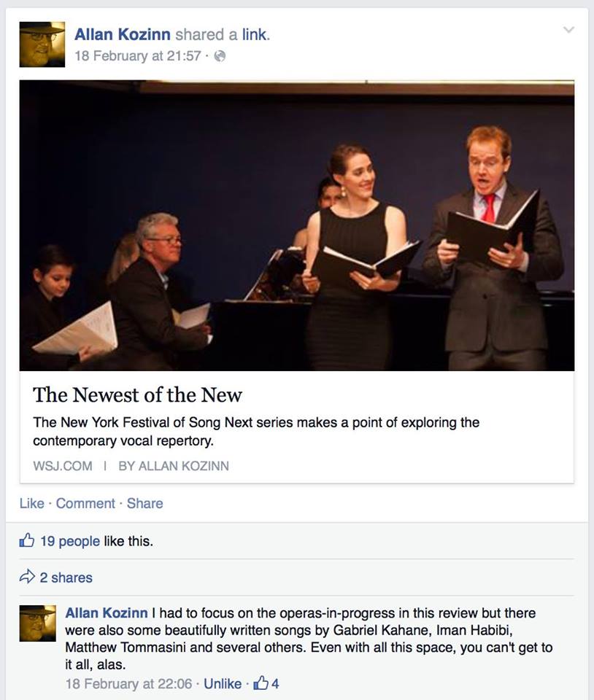
Task: Follow the 'link' word in the post header
Action: click(254, 34)
